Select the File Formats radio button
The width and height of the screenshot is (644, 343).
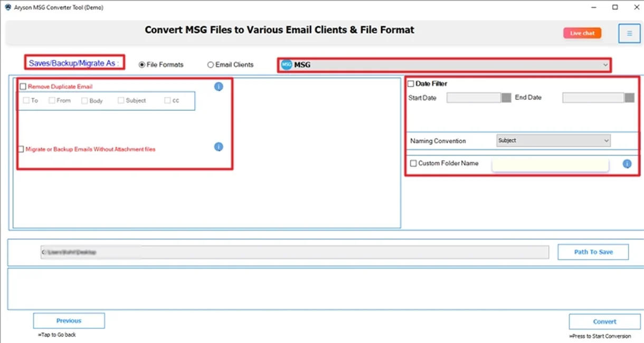pos(141,65)
